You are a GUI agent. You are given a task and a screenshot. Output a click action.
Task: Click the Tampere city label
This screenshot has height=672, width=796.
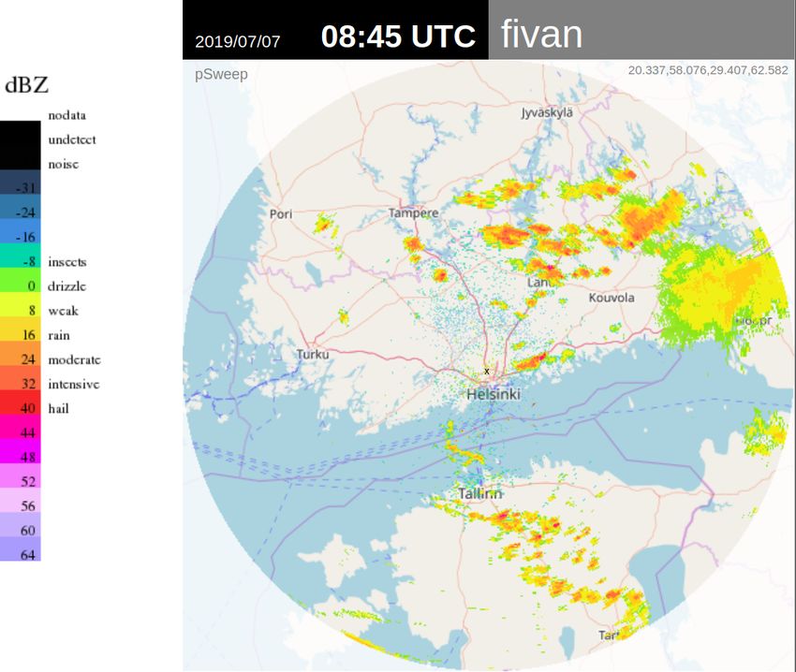pyautogui.click(x=413, y=213)
